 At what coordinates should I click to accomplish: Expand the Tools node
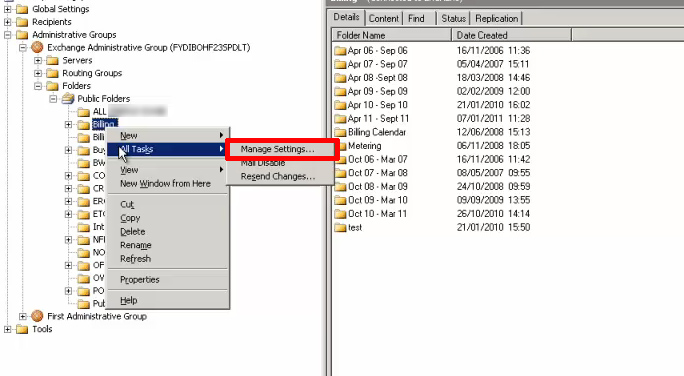7,329
